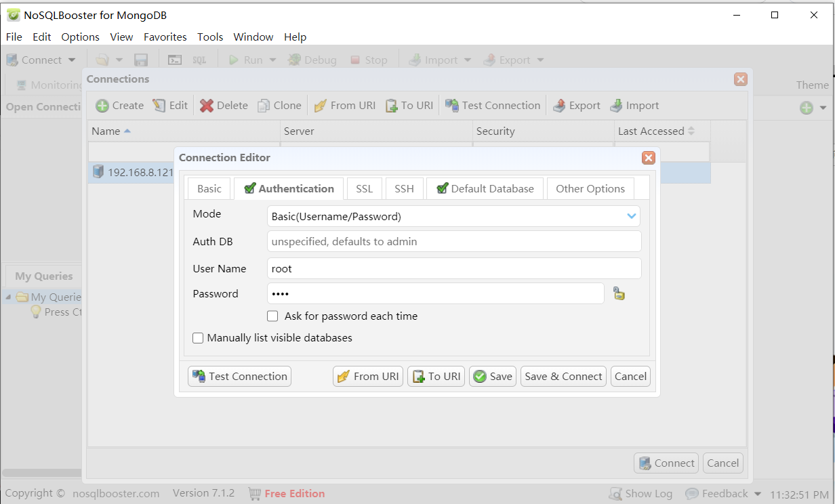This screenshot has width=835, height=504.
Task: Click From URI in the Connection Editor
Action: [368, 377]
